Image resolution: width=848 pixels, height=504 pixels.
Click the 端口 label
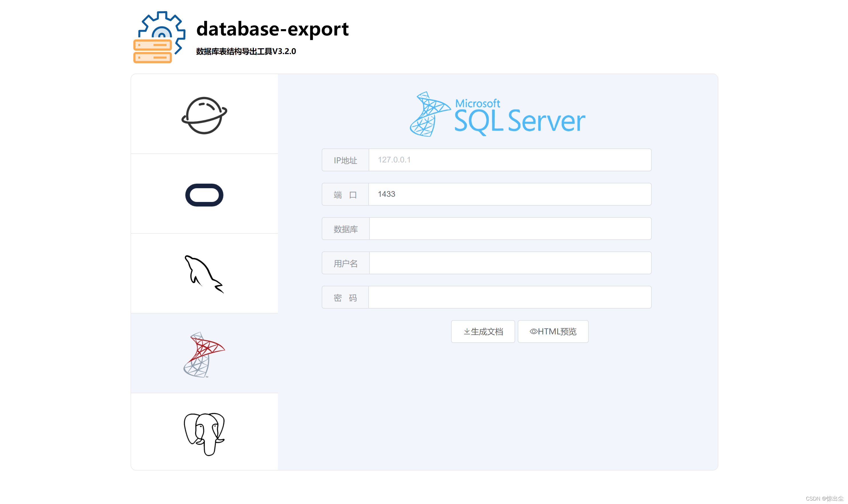[x=345, y=195]
